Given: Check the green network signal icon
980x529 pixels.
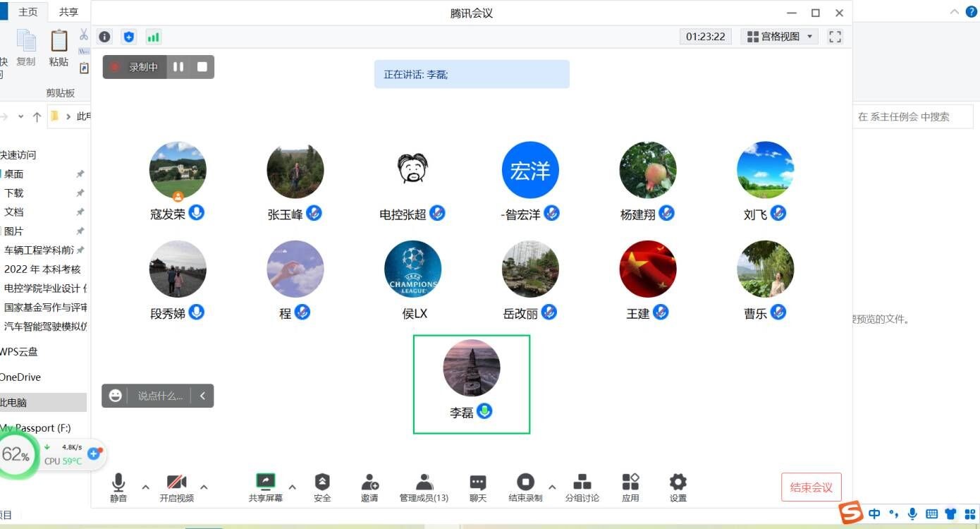Looking at the screenshot, I should [153, 37].
